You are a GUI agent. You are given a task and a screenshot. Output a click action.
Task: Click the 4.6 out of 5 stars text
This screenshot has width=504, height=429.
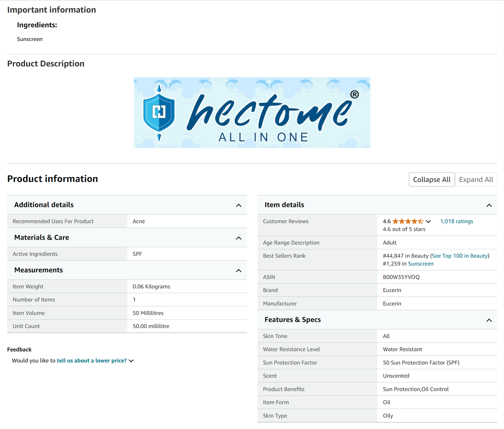click(x=404, y=229)
